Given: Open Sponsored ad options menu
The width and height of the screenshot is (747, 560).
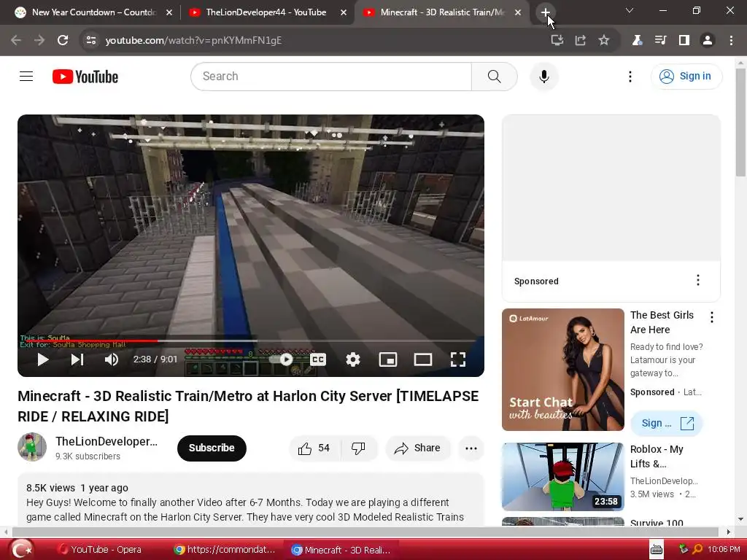Looking at the screenshot, I should (x=698, y=280).
